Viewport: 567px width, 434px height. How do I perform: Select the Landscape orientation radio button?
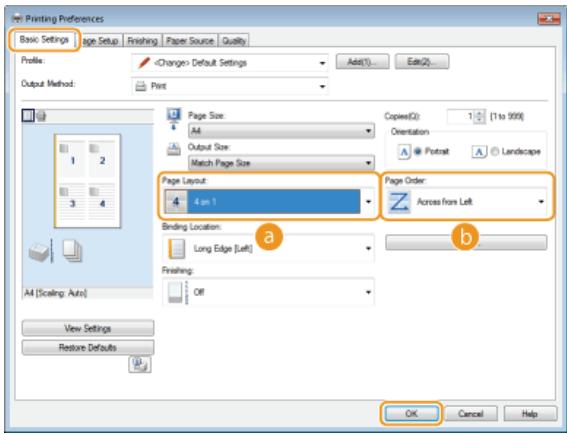[495, 152]
